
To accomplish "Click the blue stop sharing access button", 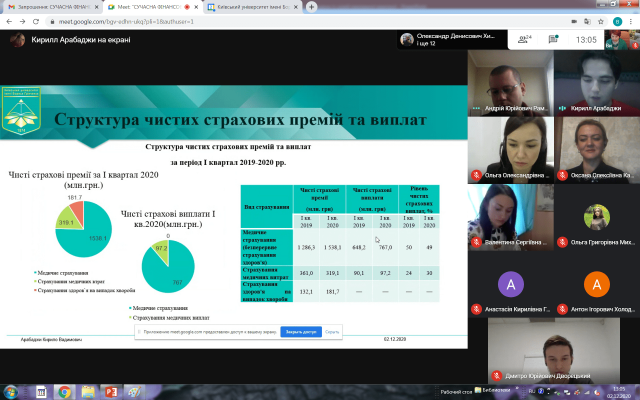I will 300,331.
